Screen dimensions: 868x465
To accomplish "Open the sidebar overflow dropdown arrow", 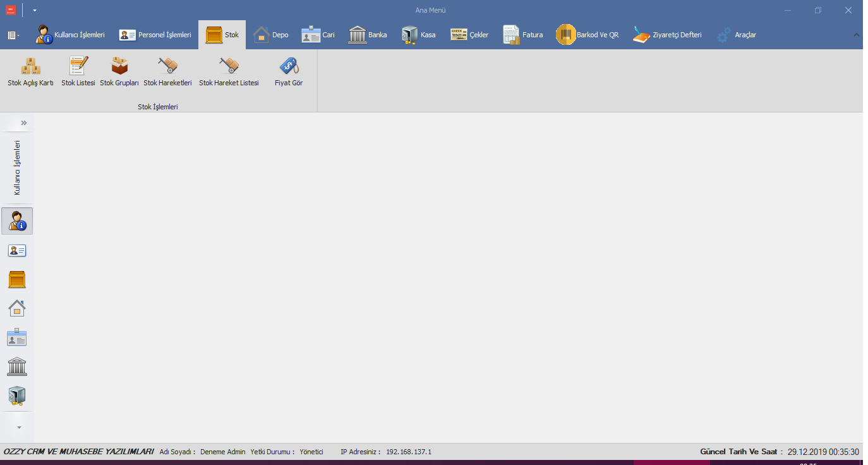I will 19,427.
